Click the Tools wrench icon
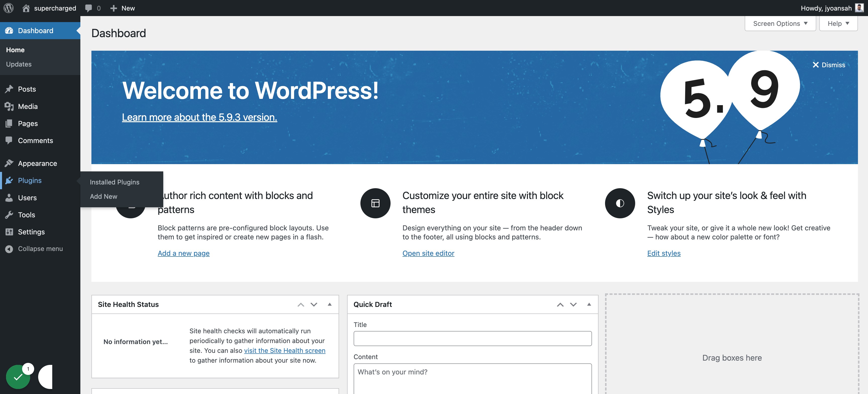The width and height of the screenshot is (868, 394). tap(9, 215)
